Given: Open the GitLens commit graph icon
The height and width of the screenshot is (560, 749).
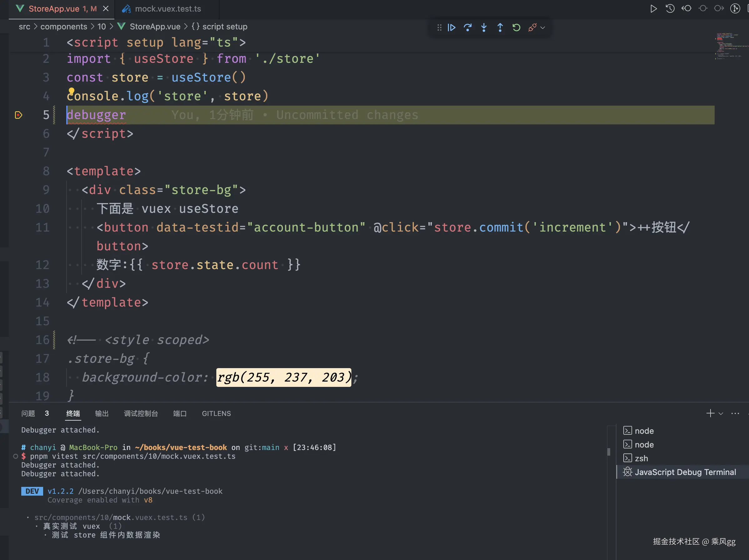Looking at the screenshot, I should click(735, 8).
